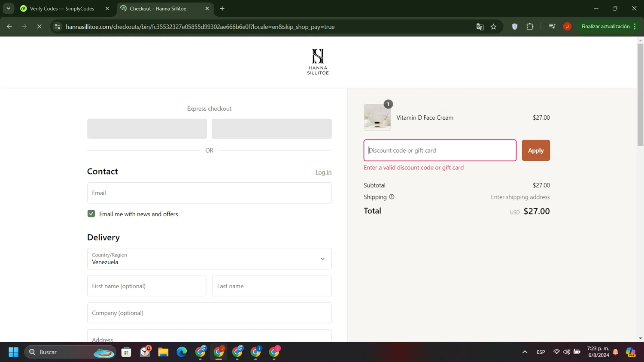Open the shield extension icon
The image size is (644, 362).
[x=515, y=27]
